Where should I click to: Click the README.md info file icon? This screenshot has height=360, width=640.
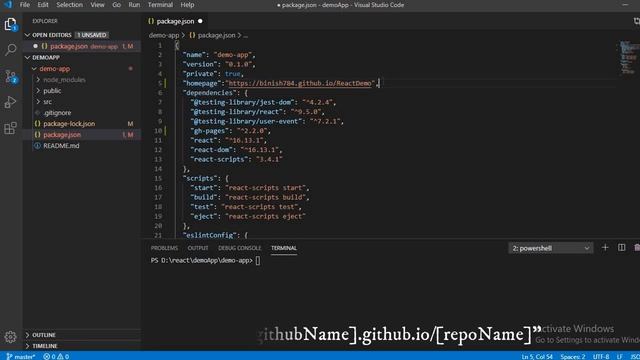point(37,146)
